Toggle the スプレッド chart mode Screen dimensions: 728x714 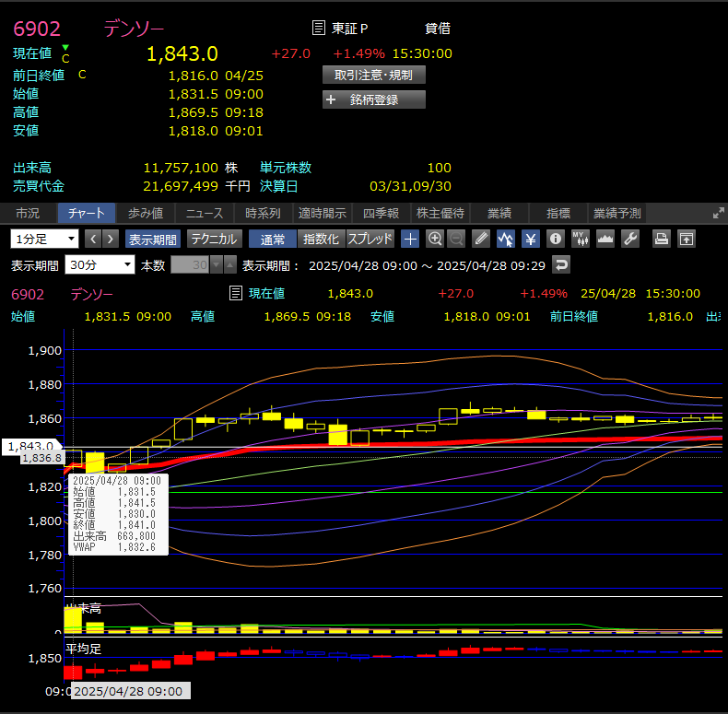tap(370, 239)
